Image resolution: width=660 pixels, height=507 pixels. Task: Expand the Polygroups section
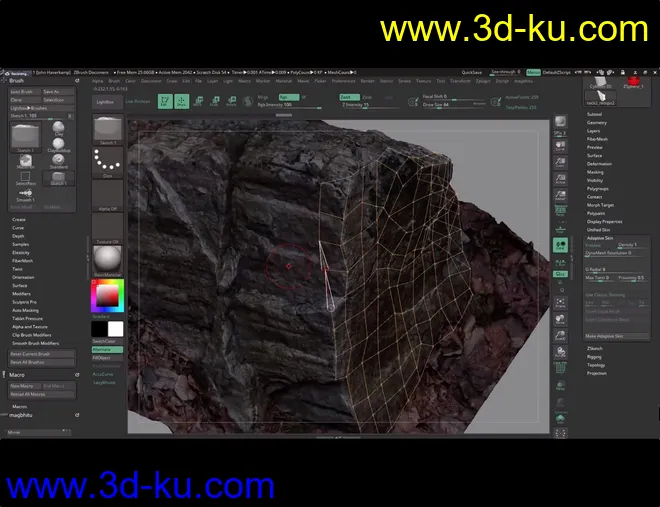[x=597, y=189]
